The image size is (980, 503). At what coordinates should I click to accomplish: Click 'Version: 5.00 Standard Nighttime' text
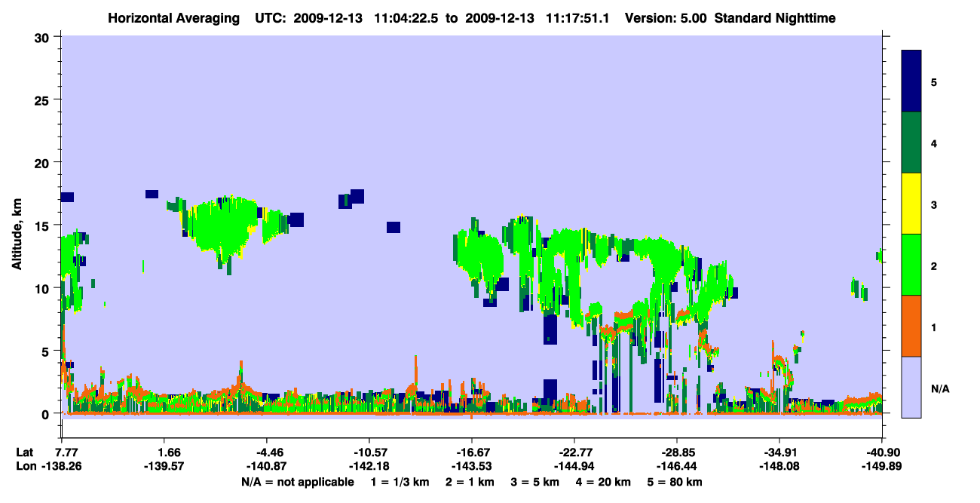pos(730,17)
